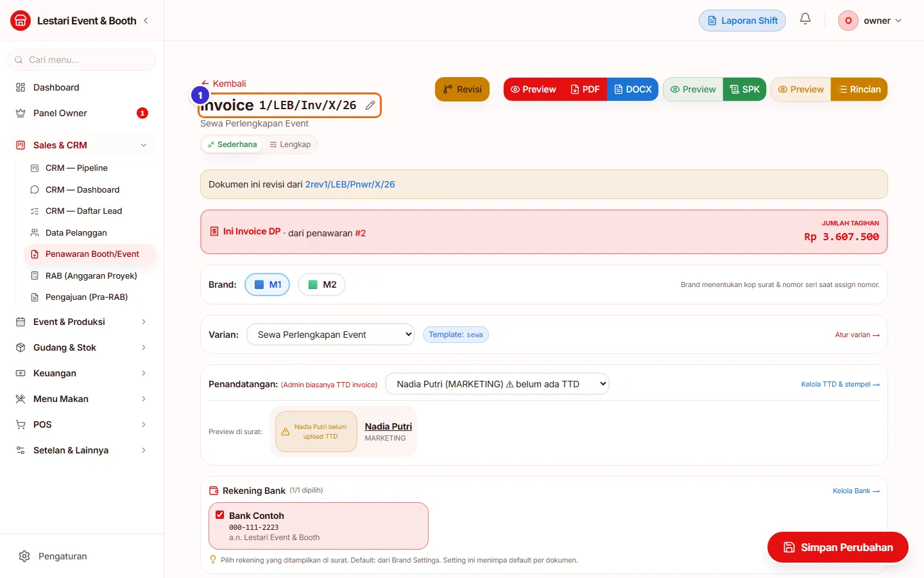Viewport: 924px width, 578px height.
Task: Click the Revisi button
Action: (462, 89)
